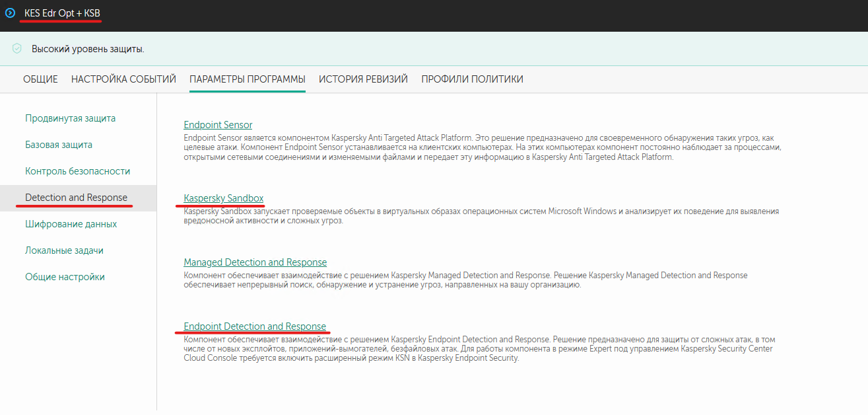
Task: Click the text Высокий уровень защиты
Action: [88, 49]
